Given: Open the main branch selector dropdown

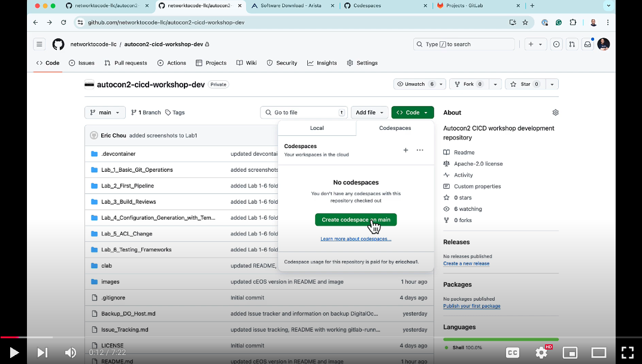Looking at the screenshot, I should click(x=105, y=113).
